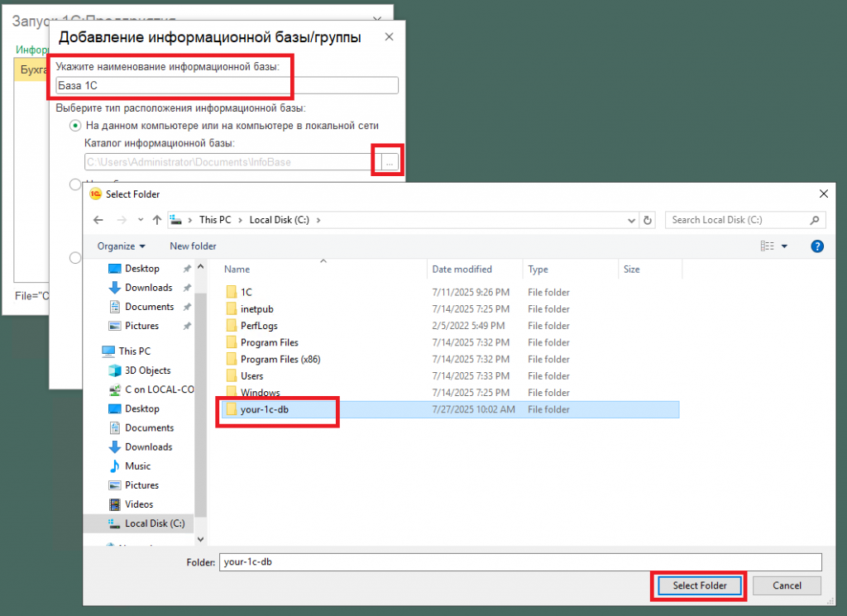Open the Organize menu
This screenshot has height=616, width=847.
(121, 246)
